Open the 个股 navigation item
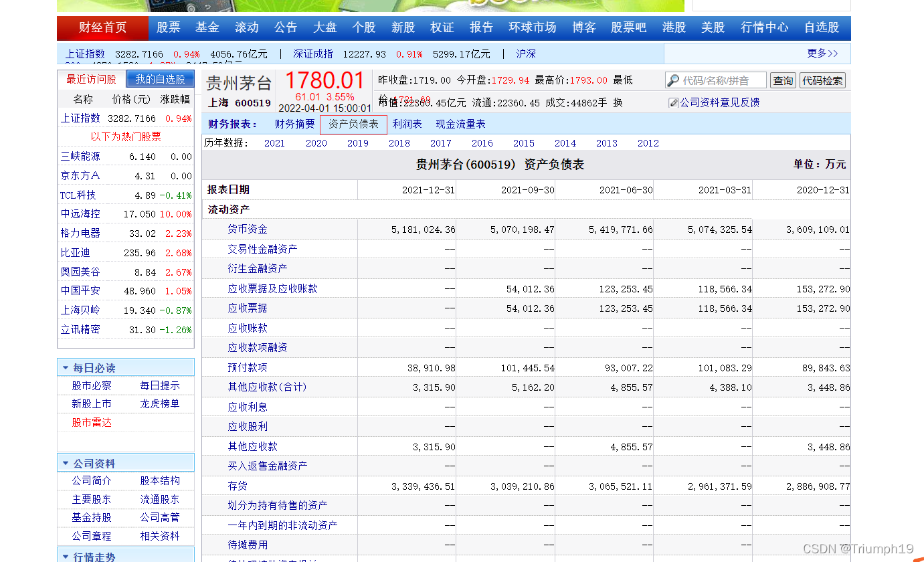 click(364, 27)
